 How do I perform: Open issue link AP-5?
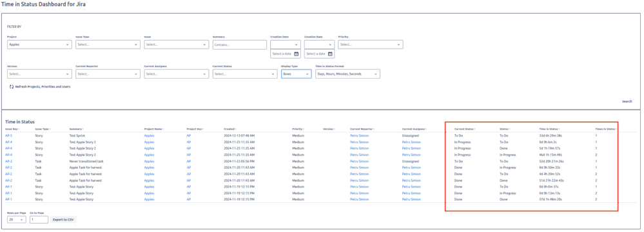8,135
